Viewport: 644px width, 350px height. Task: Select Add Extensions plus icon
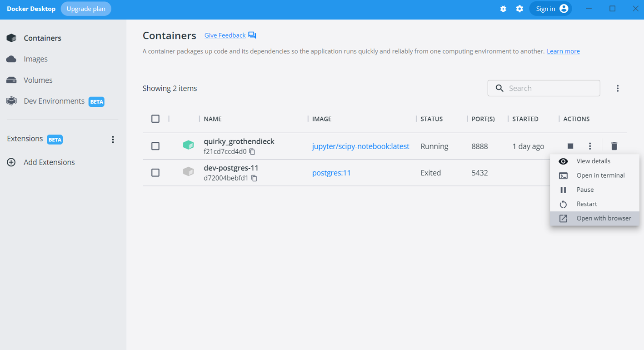[11, 162]
